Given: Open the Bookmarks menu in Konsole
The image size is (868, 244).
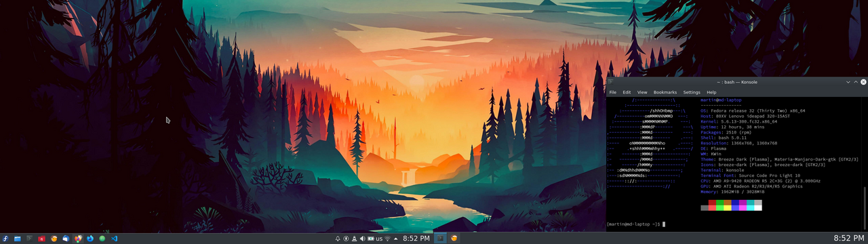Looking at the screenshot, I should [665, 92].
